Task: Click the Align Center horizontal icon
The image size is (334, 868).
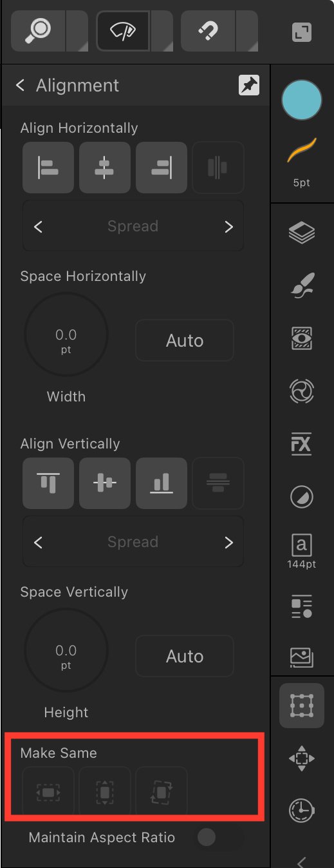Action: pyautogui.click(x=105, y=168)
